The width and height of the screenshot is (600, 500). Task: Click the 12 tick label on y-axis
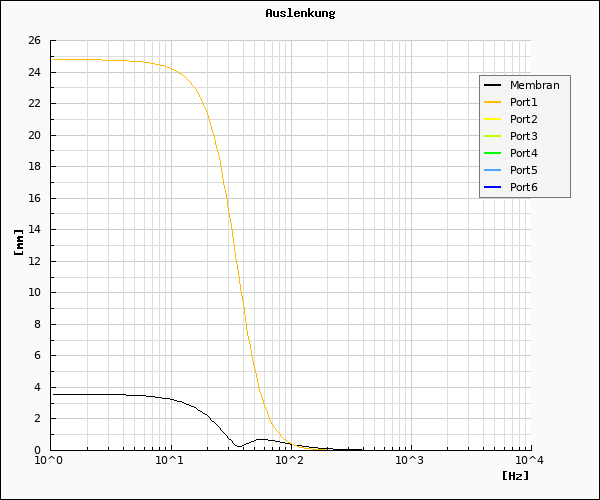pos(33,261)
